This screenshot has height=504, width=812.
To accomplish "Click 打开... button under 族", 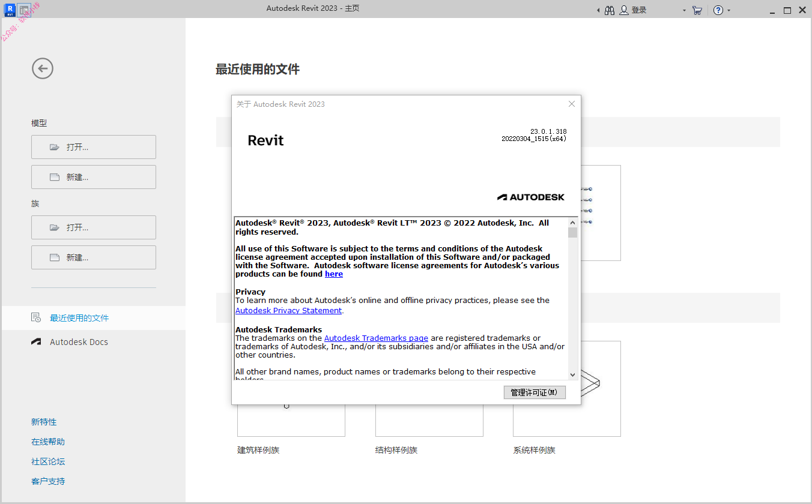I will [94, 227].
